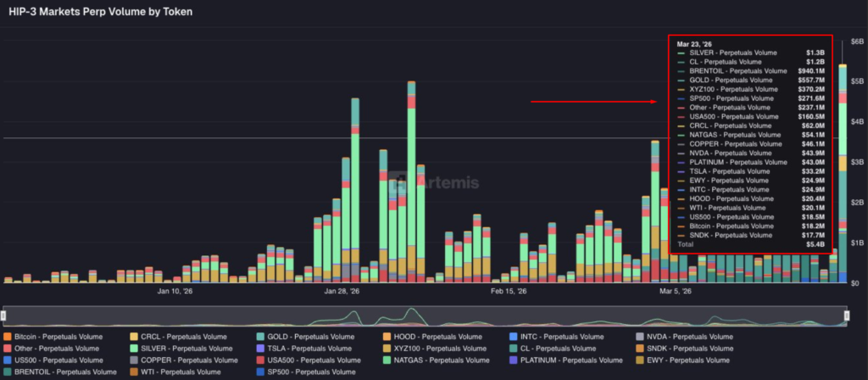The width and height of the screenshot is (868, 380).
Task: Click the HOOD legend color marker
Action: point(387,337)
